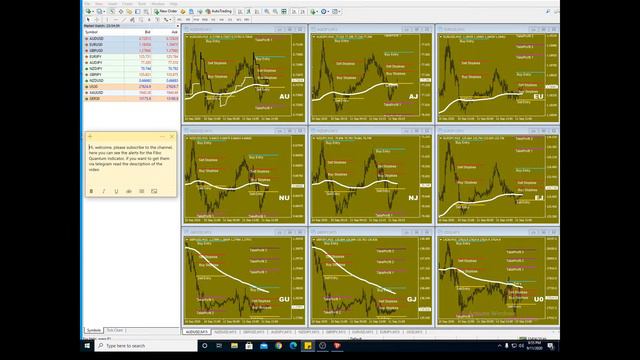Image resolution: width=640 pixels, height=360 pixels.
Task: Create new sticky note with plus icon
Action: pyautogui.click(x=90, y=136)
